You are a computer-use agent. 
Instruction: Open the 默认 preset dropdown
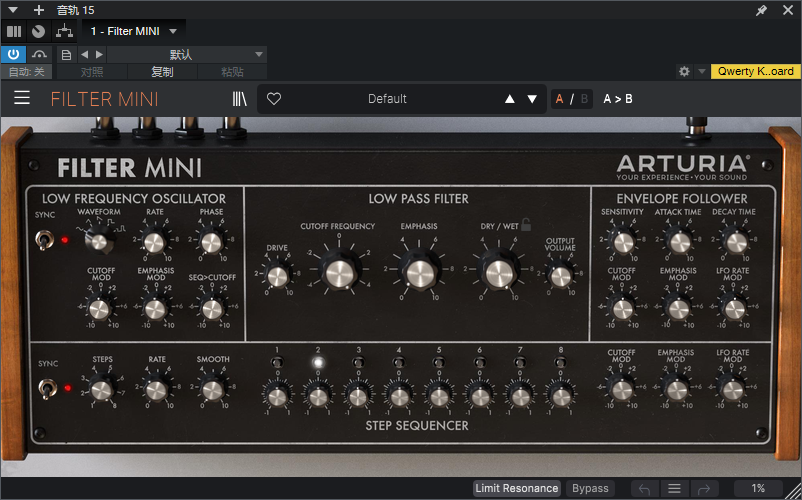[x=187, y=55]
